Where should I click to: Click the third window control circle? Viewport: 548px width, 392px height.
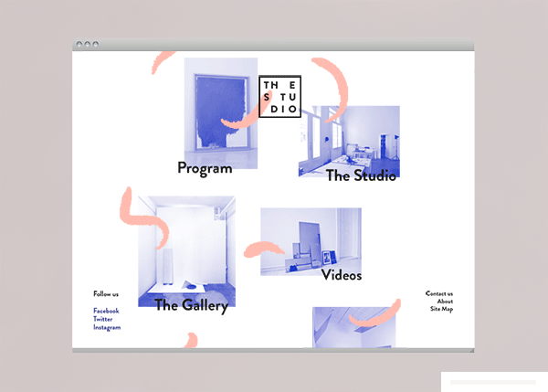coord(94,45)
